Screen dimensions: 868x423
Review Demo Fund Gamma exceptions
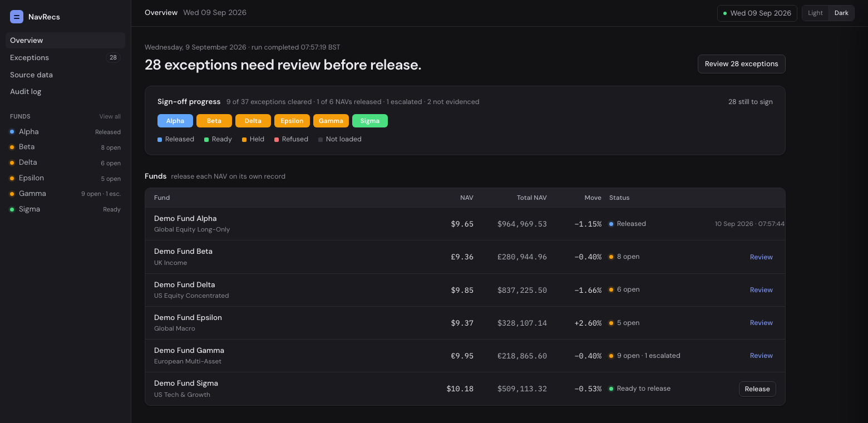761,356
